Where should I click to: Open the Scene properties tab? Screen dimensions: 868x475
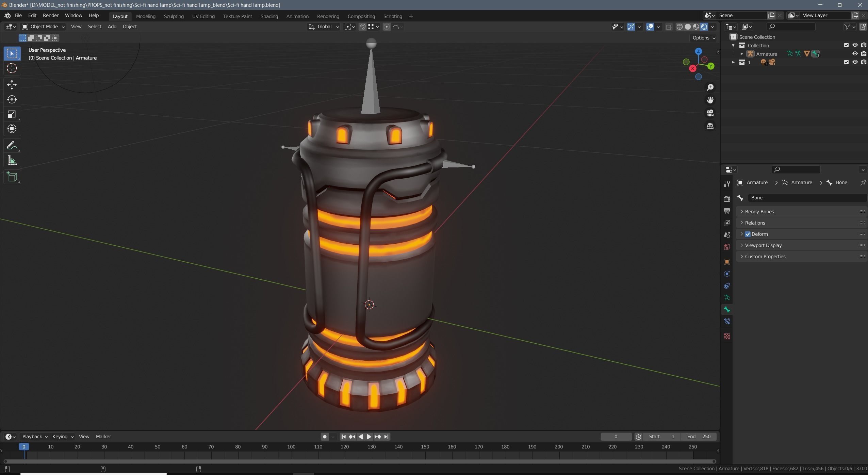tap(727, 235)
